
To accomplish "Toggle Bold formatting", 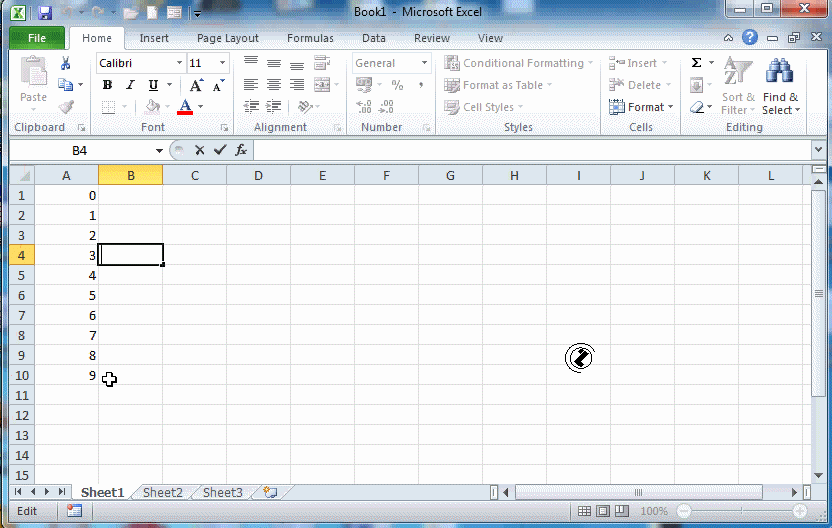I will pos(107,85).
